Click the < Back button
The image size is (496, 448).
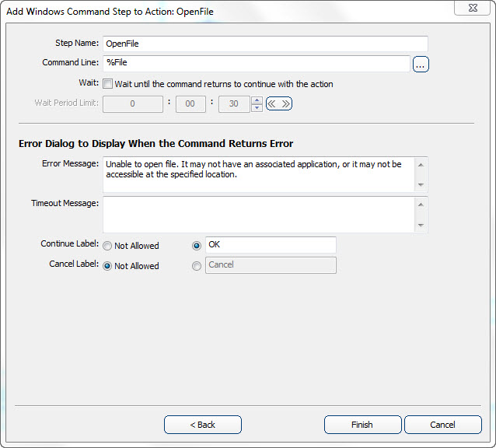[x=202, y=425]
